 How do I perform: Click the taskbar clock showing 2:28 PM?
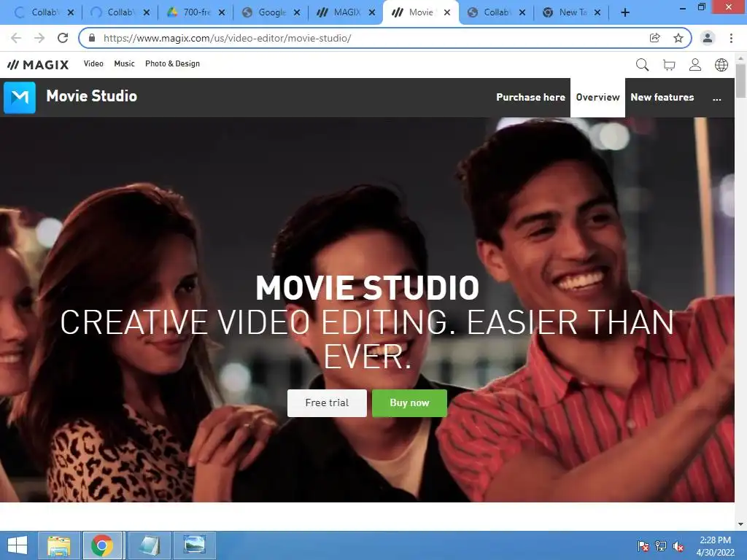coord(715,546)
